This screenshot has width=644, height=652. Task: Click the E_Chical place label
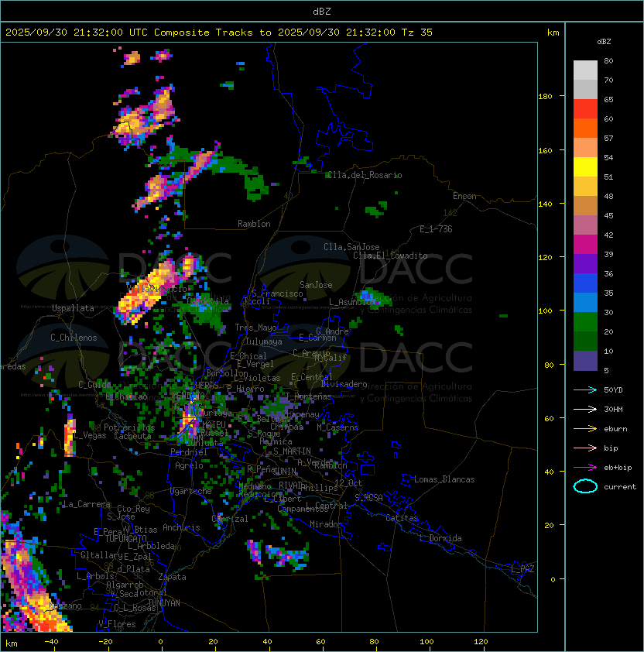tap(248, 356)
